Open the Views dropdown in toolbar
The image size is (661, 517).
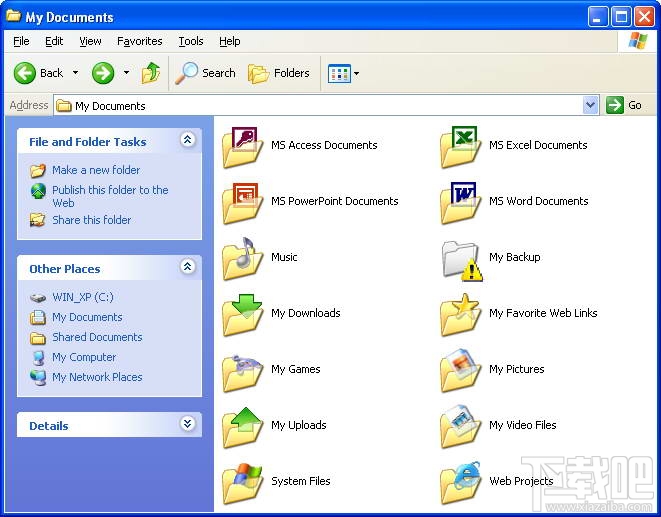(343, 73)
